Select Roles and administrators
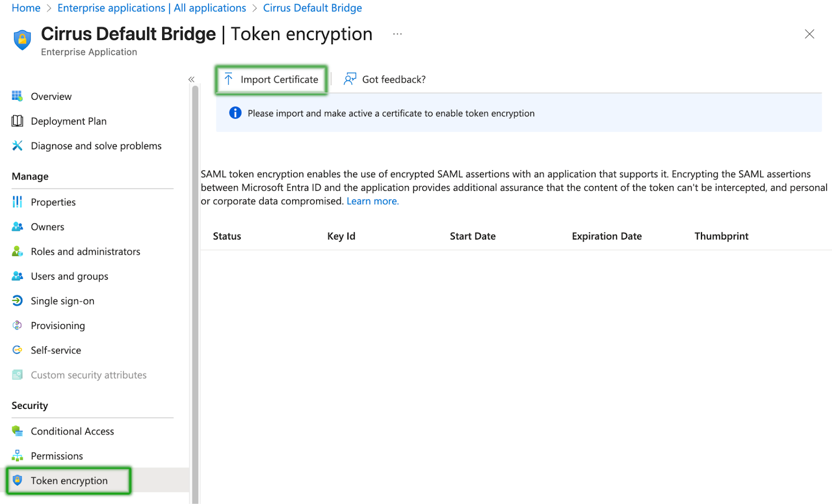 point(85,251)
